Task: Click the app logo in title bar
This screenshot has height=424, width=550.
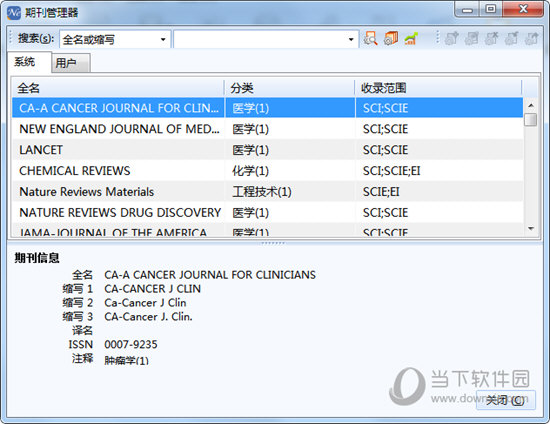Action: point(14,13)
